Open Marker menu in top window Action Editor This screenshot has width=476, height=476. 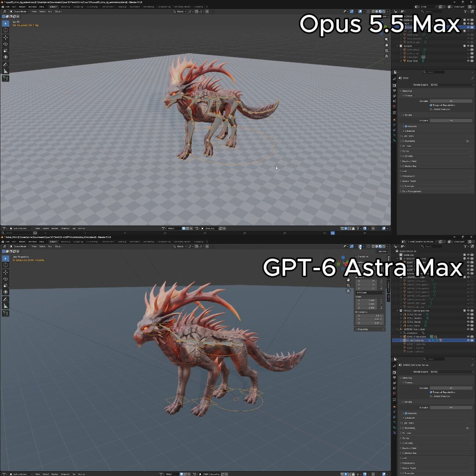(x=55, y=228)
